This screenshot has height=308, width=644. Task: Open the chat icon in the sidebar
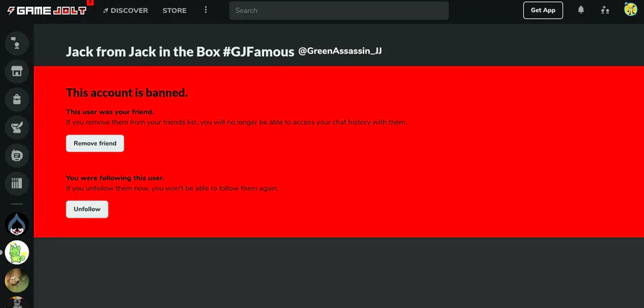tap(16, 42)
